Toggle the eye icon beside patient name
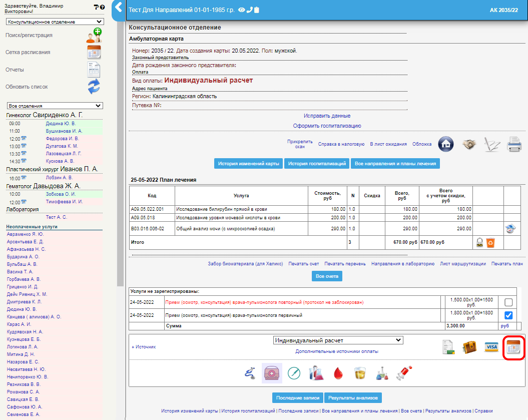Viewport: 528px width, 420px height. point(241,10)
